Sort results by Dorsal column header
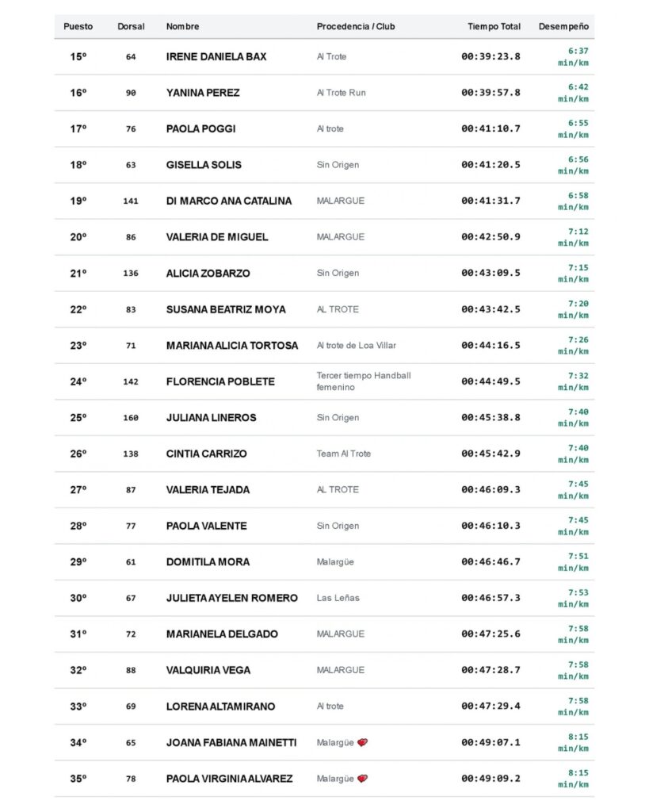This screenshot has height=812, width=649. pyautogui.click(x=131, y=26)
